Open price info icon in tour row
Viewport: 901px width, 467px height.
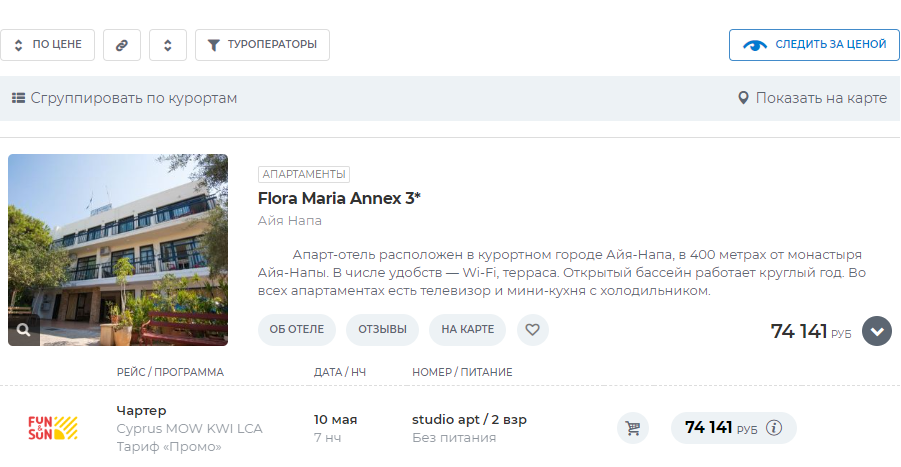(x=775, y=428)
